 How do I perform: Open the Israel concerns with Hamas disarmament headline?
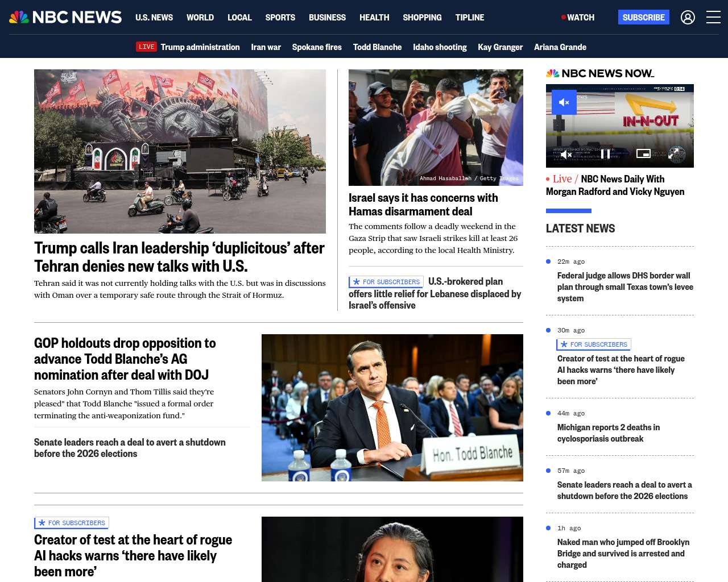pyautogui.click(x=423, y=205)
